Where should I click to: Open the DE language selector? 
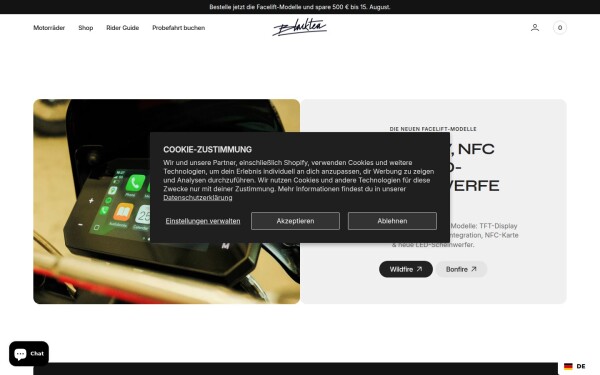point(575,366)
